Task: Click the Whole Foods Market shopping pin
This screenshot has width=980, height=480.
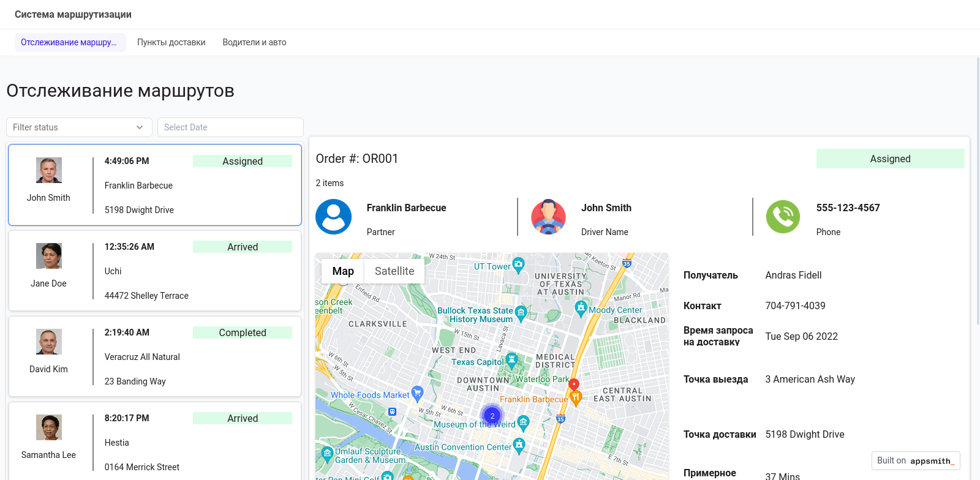Action: click(417, 392)
